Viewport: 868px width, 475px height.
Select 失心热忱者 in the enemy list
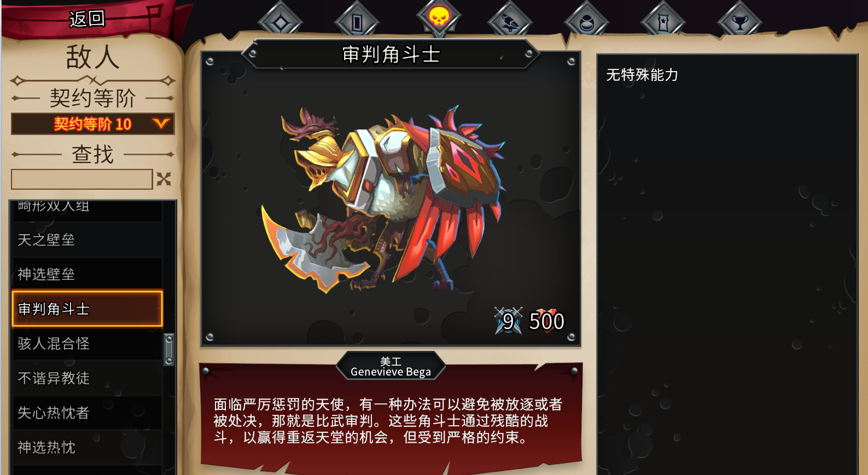[87, 413]
